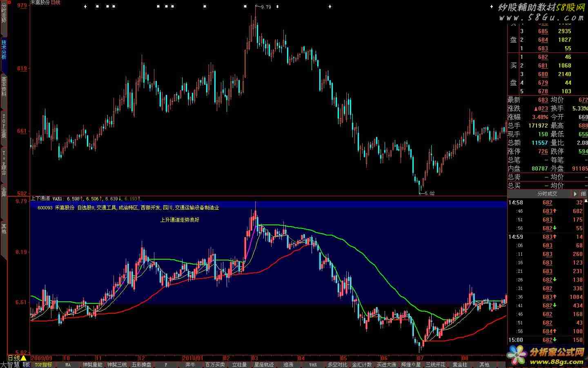
Task: Click the 细 detail button
Action: (583, 194)
